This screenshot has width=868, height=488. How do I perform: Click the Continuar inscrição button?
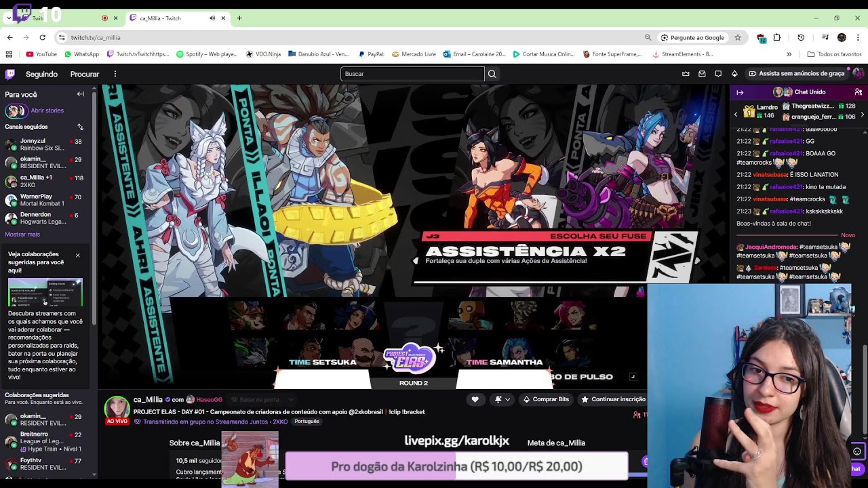(613, 399)
